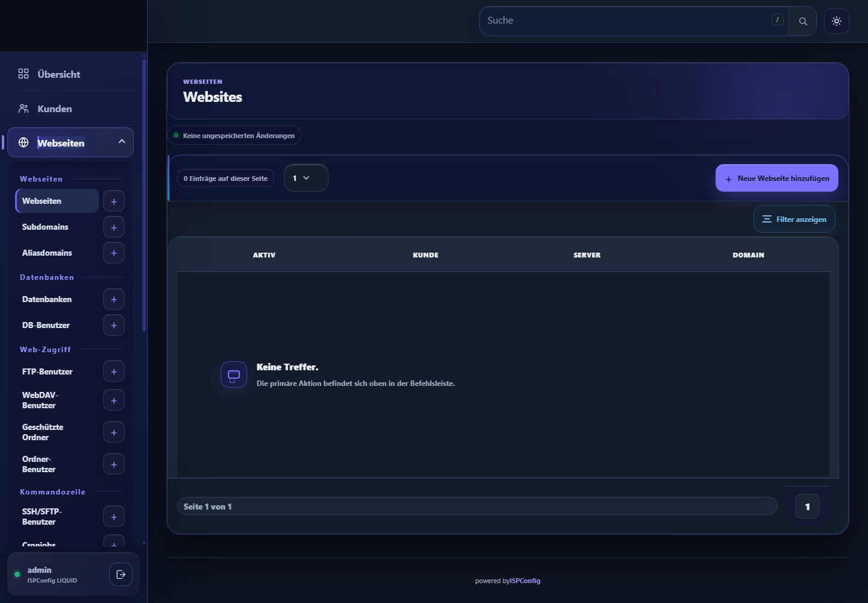Click the Filter anzeigen button

pyautogui.click(x=794, y=219)
